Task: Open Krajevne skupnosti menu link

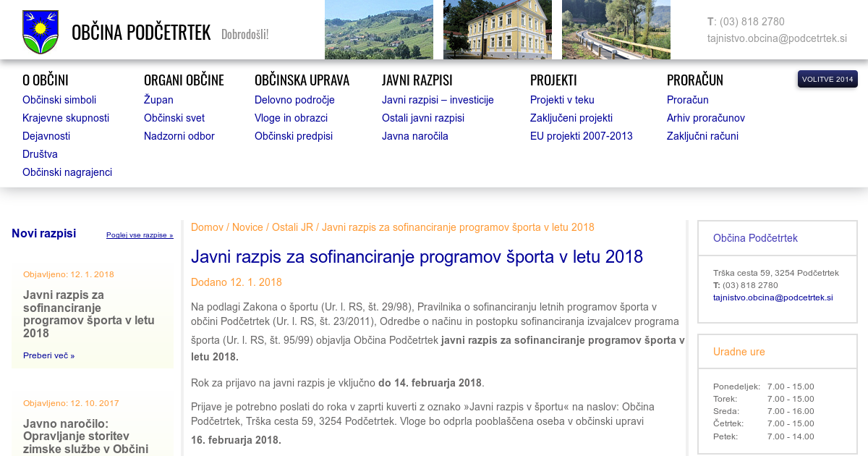Action: pos(66,118)
